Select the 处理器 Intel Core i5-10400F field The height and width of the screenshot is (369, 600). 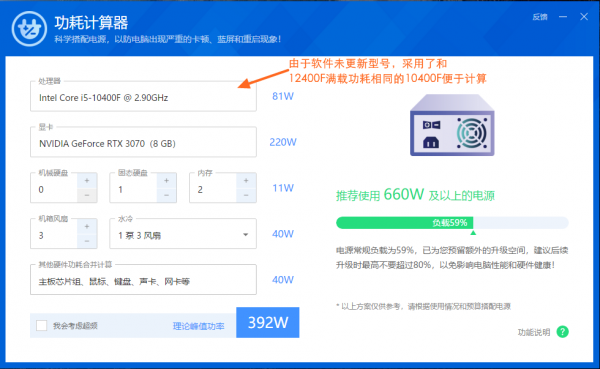[143, 97]
